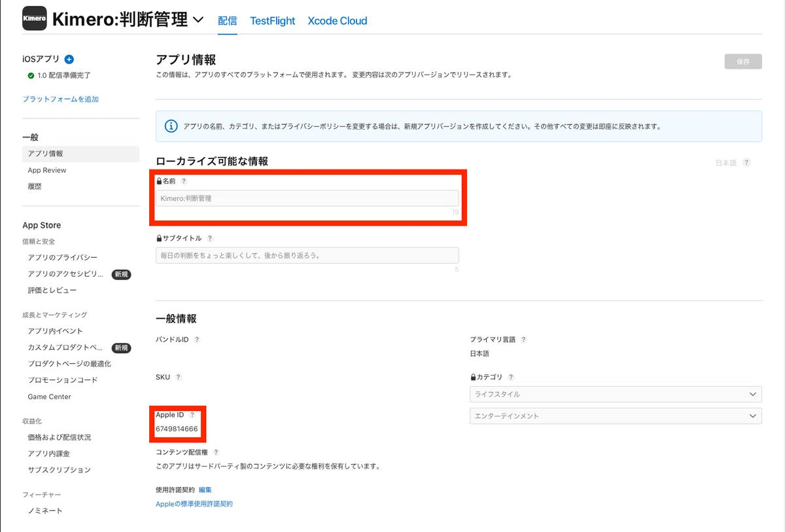
Task: Click the green status icon beside 1.0 配信準備完了
Action: [31, 76]
